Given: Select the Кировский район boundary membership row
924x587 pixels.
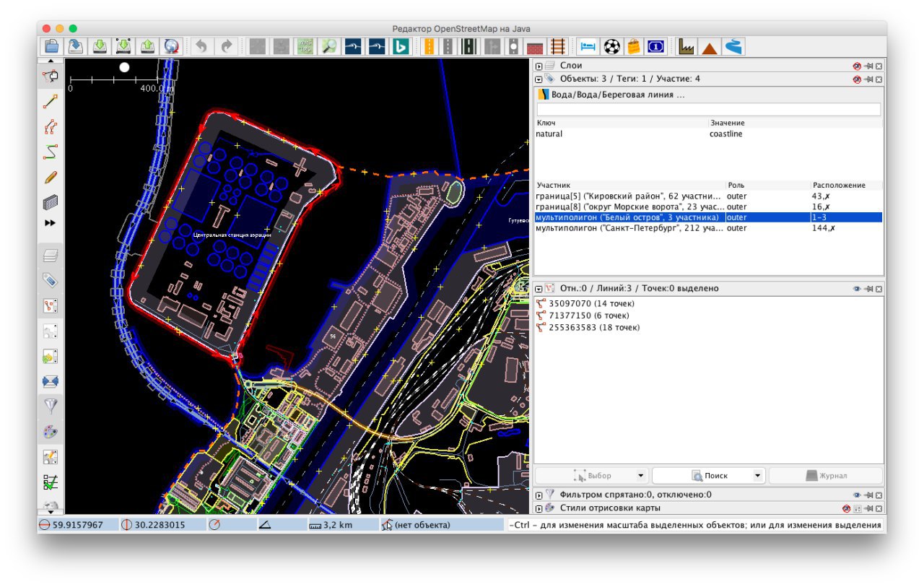Looking at the screenshot, I should click(709, 196).
